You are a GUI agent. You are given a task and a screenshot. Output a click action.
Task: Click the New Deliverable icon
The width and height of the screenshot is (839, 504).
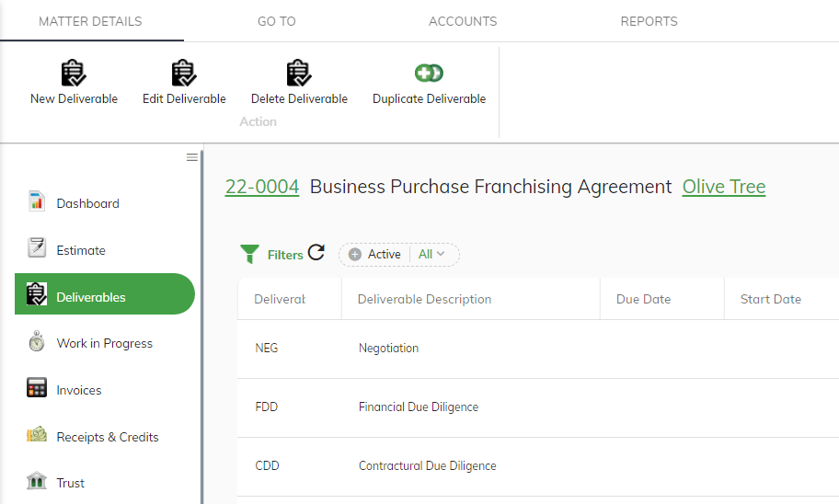point(74,73)
